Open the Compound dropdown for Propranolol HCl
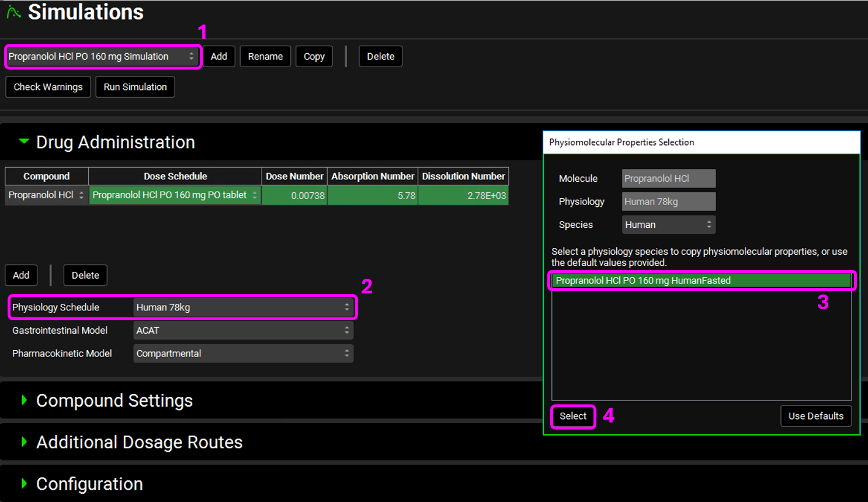868x502 pixels. click(x=47, y=195)
